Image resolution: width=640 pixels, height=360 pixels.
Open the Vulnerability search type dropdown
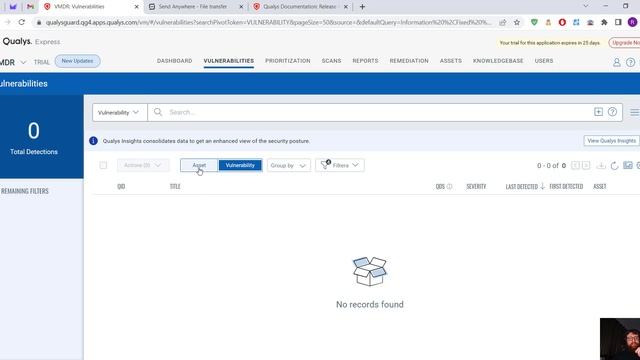coord(120,112)
